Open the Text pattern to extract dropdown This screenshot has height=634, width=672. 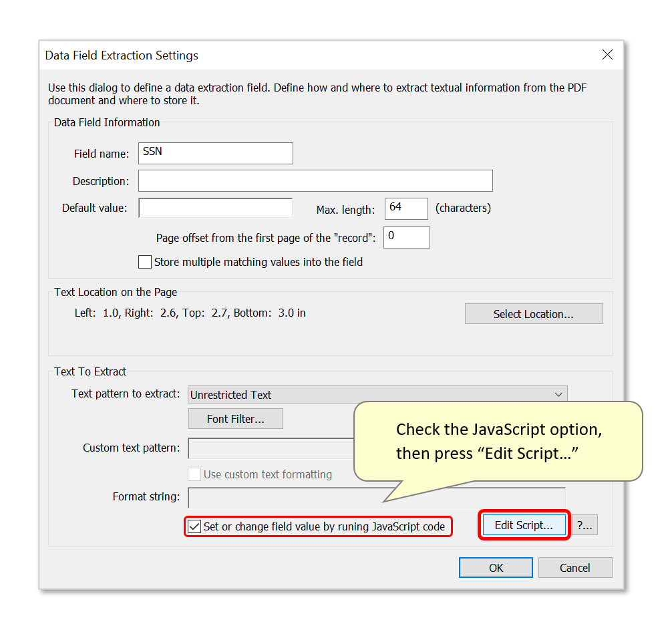(x=377, y=393)
